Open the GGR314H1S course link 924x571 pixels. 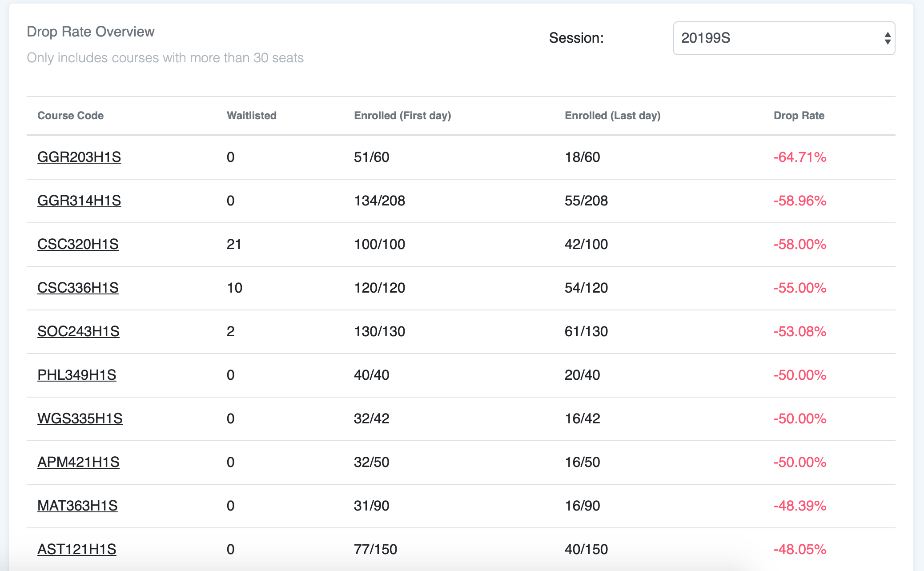[x=79, y=201]
